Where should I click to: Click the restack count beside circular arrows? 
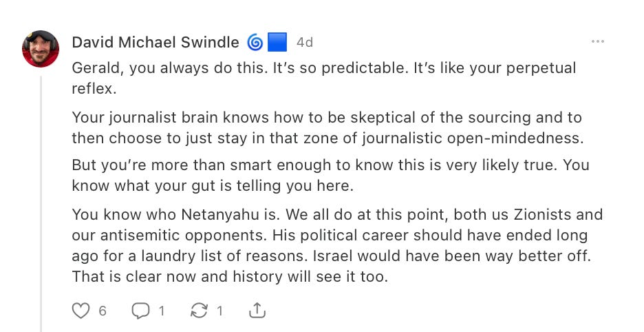pos(219,311)
